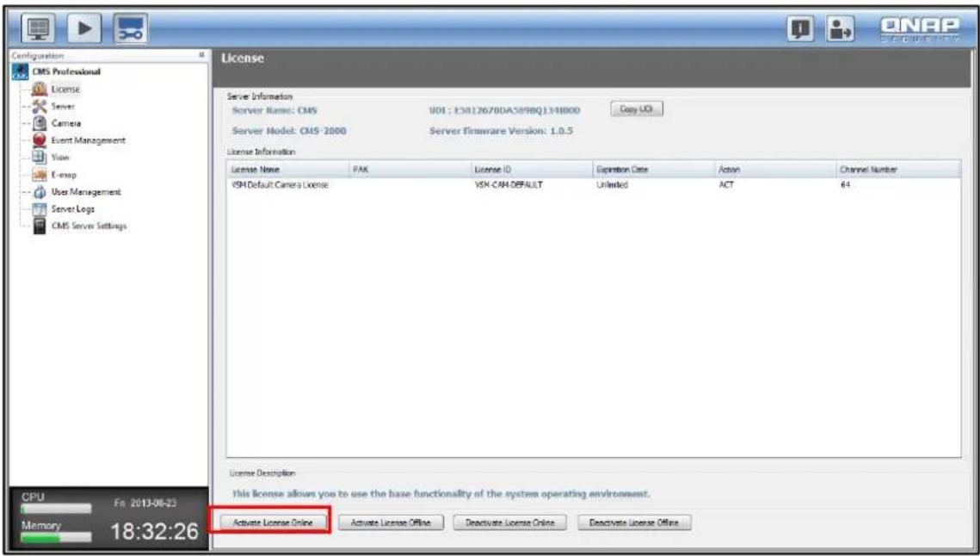Screen dimensions: 980x556
Task: Open User Management in the tree
Action: point(86,192)
